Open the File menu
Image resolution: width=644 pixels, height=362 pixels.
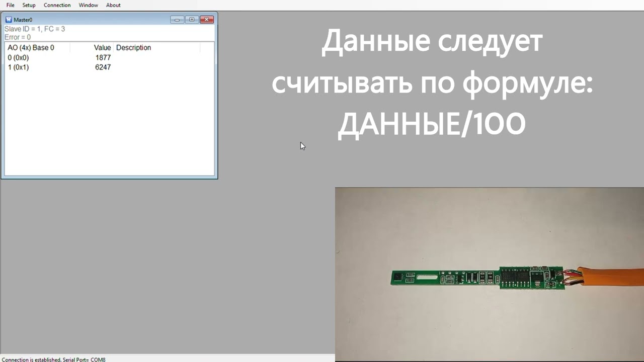coord(10,5)
